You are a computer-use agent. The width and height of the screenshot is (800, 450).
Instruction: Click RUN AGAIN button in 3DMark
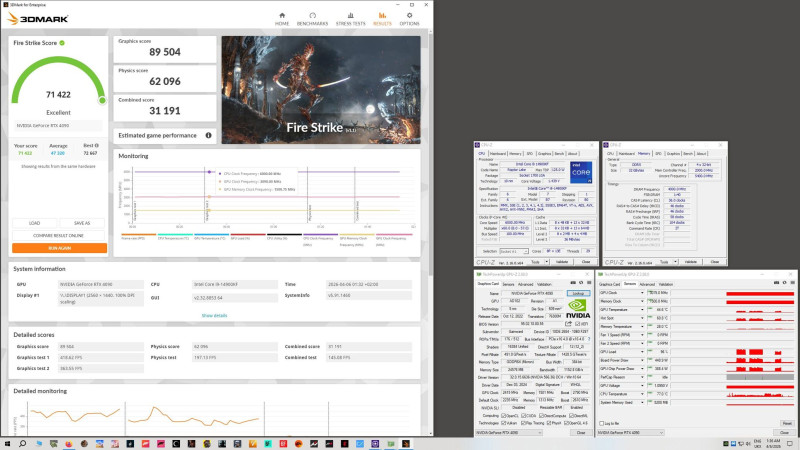[x=60, y=248]
